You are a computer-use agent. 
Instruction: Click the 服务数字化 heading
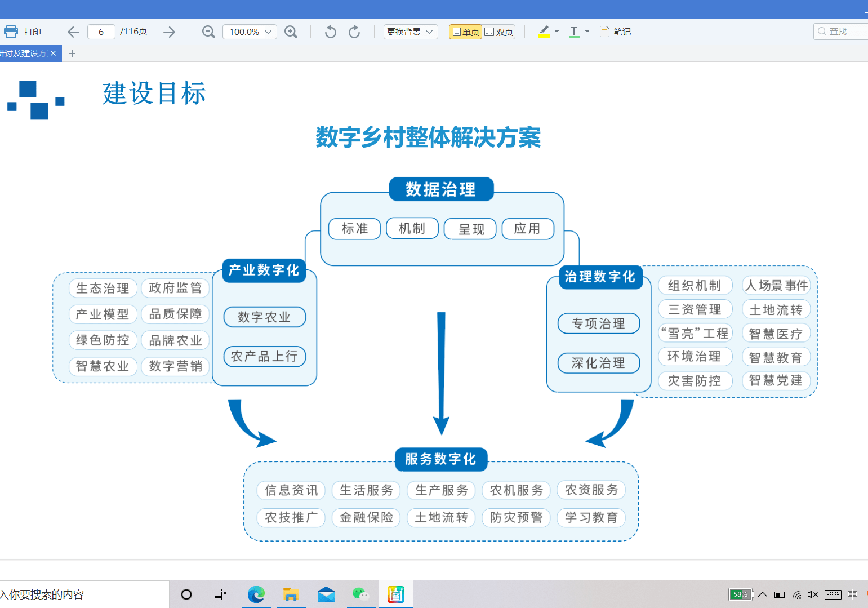pyautogui.click(x=441, y=459)
